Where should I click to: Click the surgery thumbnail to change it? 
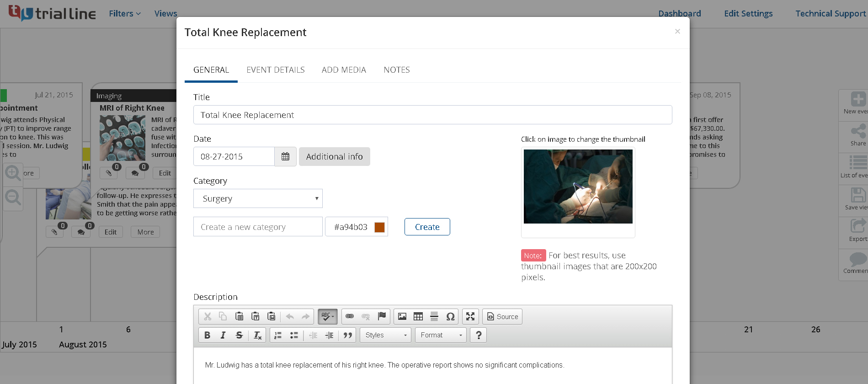[578, 187]
